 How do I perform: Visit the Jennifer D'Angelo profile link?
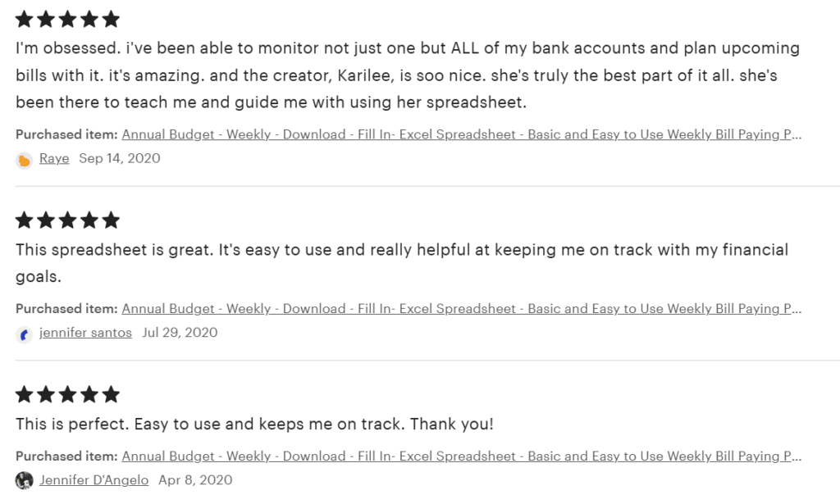94,480
